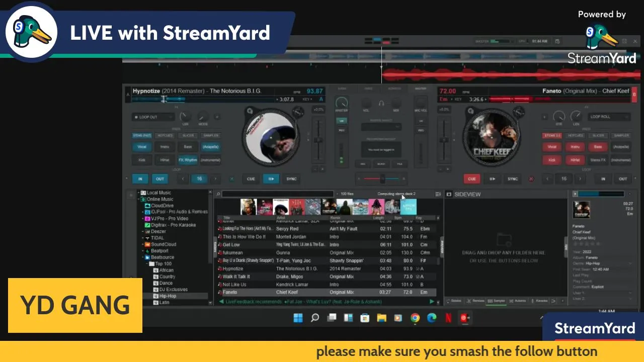
Task: Toggle Kick stem pad on deck B
Action: pos(552,160)
